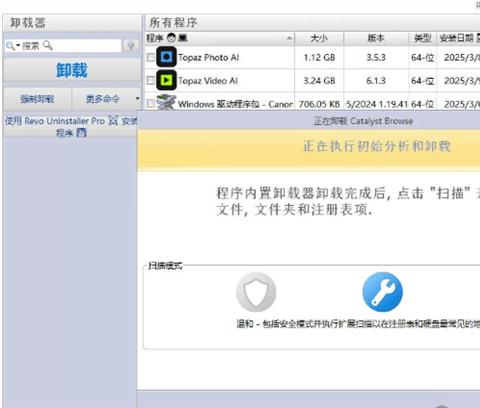Click the 3.24 GB size cell

[x=319, y=80]
